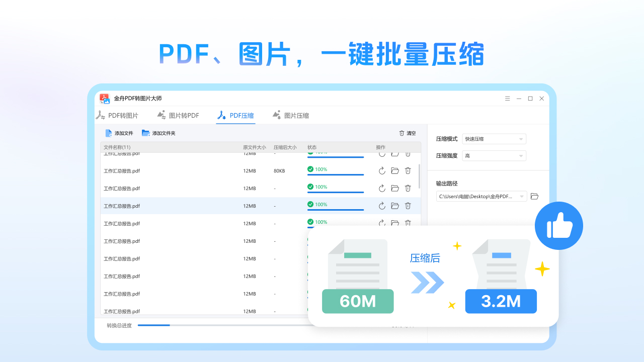Click the 金舟PDF转图片大师 app logo

105,99
